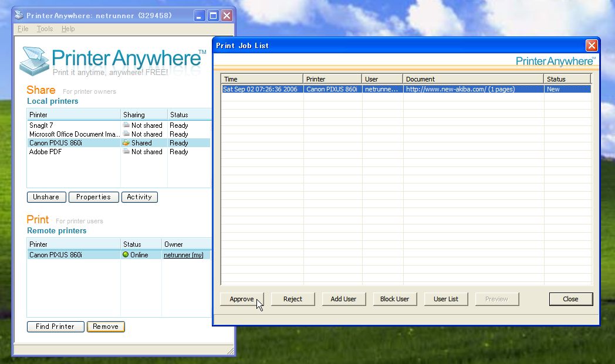Unshare the selected local printer

coord(46,197)
